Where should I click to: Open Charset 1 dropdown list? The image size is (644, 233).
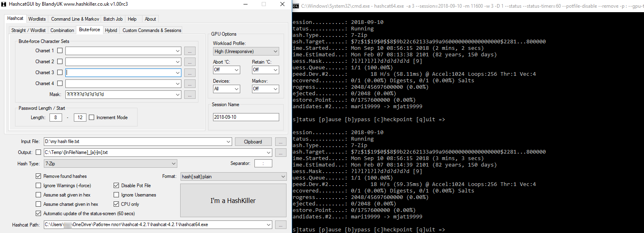tap(178, 51)
